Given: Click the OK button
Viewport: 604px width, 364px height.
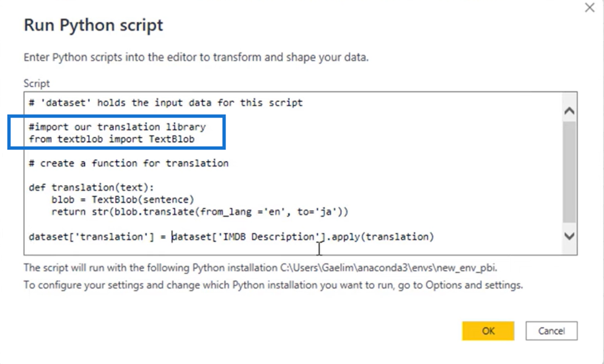Looking at the screenshot, I should coord(488,331).
